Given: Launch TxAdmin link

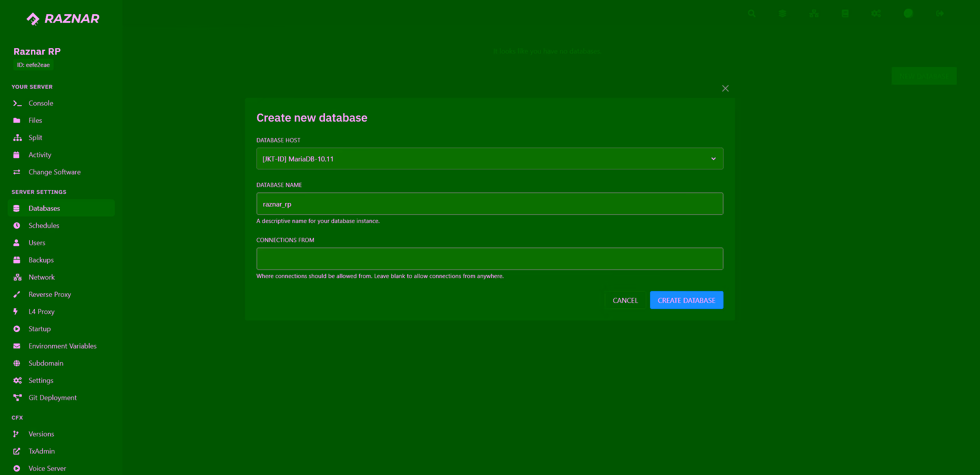Looking at the screenshot, I should pos(61,451).
